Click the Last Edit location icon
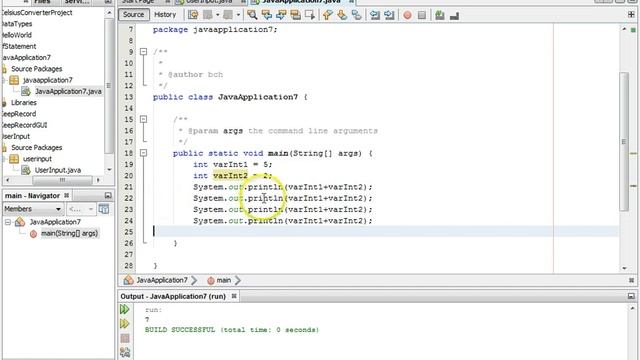The height and width of the screenshot is (360, 640). [193, 15]
